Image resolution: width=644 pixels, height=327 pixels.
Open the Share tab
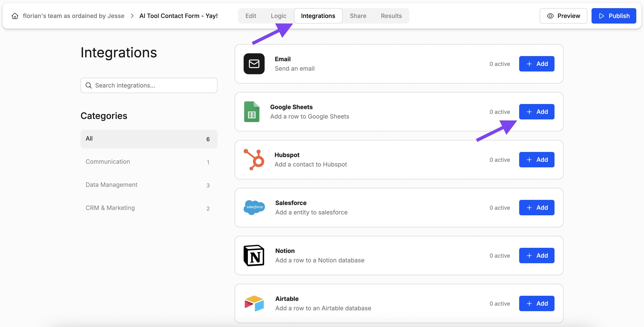point(358,16)
